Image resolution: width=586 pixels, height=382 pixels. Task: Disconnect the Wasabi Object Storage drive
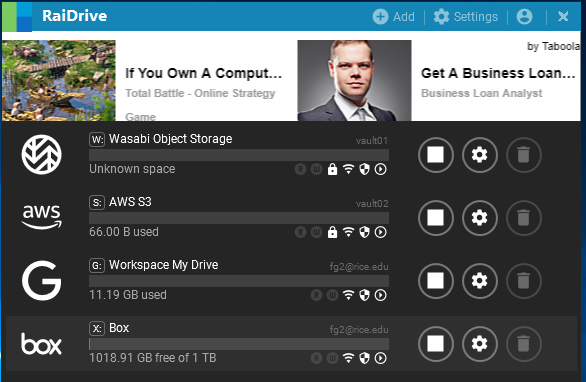[436, 154]
